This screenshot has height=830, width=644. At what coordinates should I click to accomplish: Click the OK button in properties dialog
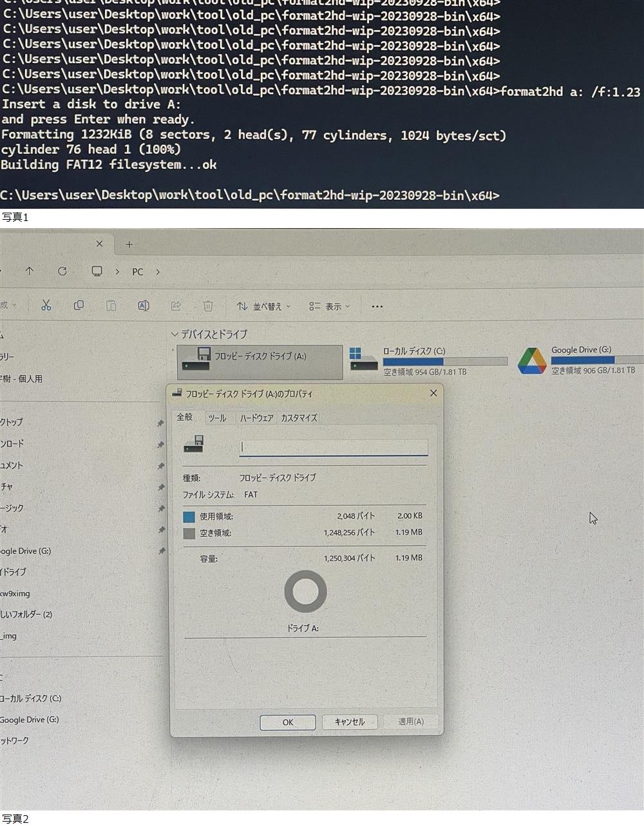[288, 722]
